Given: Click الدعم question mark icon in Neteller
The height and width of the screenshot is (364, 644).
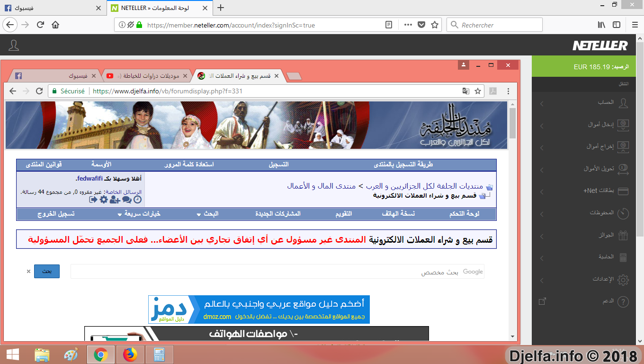Looking at the screenshot, I should point(623,301).
